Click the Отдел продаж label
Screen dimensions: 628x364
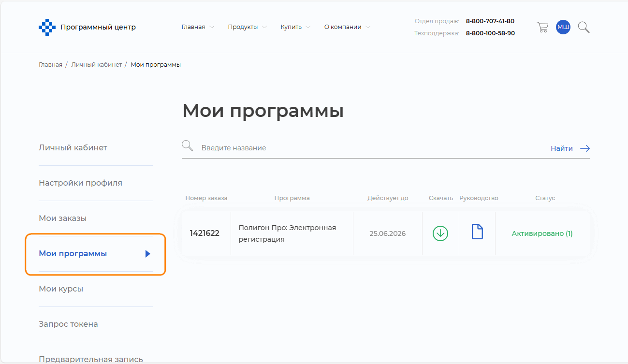(437, 21)
